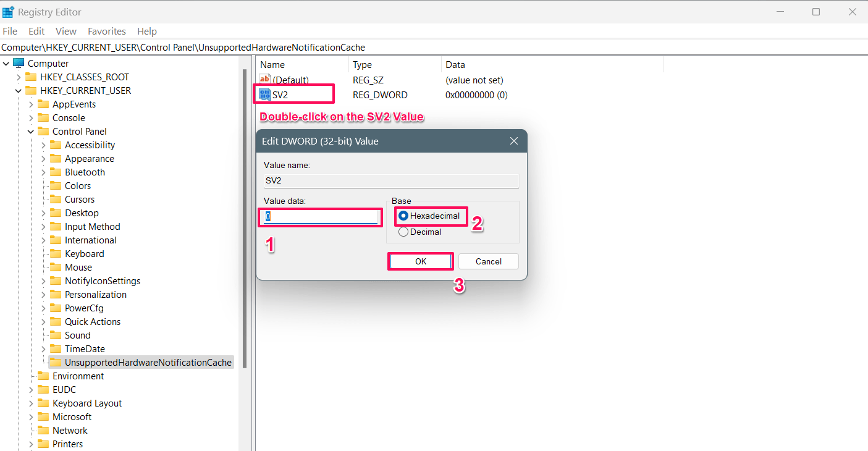This screenshot has height=451, width=868.
Task: Select the Hexadecimal base radio button
Action: click(403, 216)
